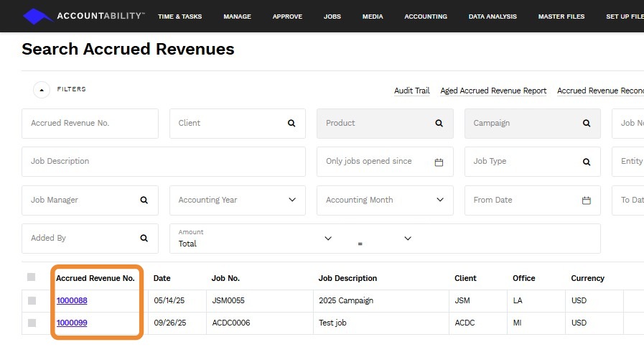This screenshot has width=644, height=360.
Task: Click the Product field magnifier icon
Action: click(x=439, y=124)
